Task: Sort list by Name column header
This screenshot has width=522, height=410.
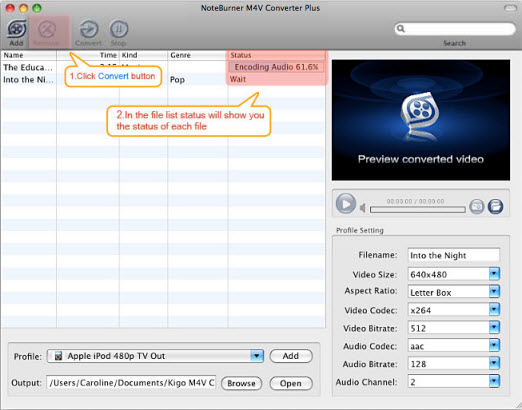Action: [x=29, y=55]
